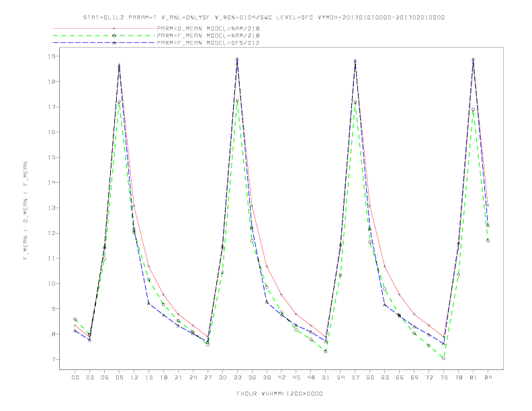The image size is (532, 411).
Task: Click y-axis tick label 18
Action: (52, 82)
